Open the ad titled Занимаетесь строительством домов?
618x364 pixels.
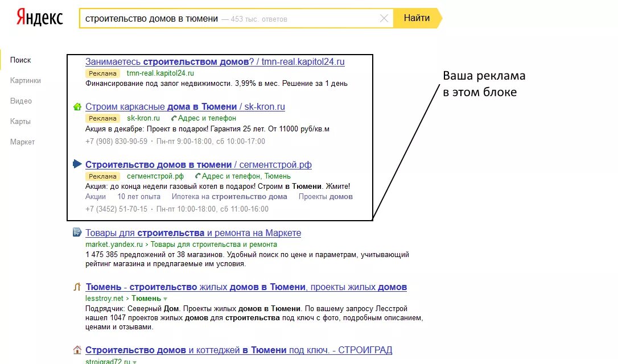[215, 62]
